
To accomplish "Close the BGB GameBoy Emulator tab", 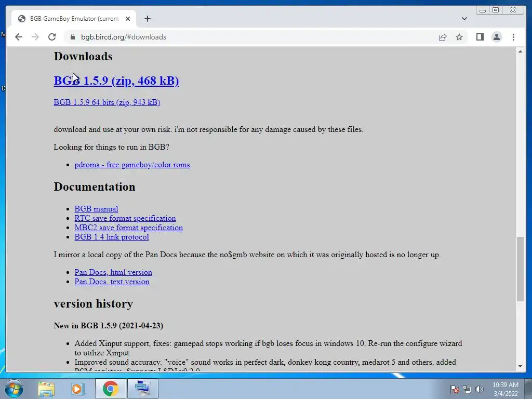I will 128,19.
